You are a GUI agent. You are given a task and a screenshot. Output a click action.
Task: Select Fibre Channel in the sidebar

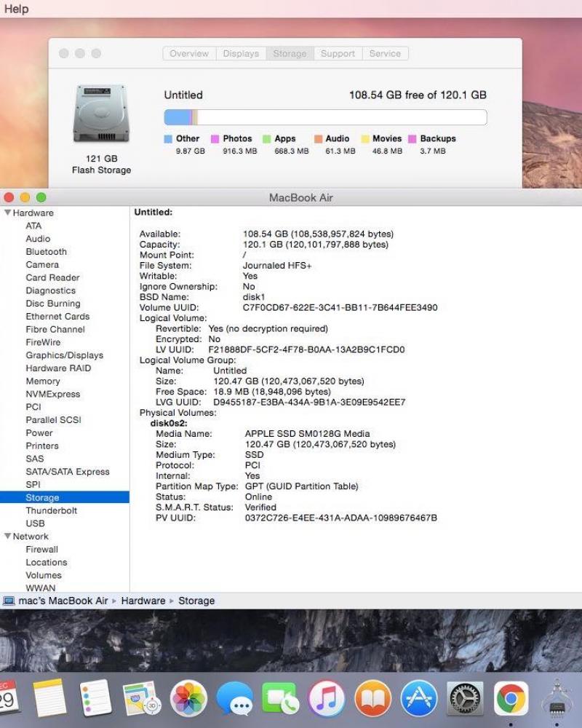(55, 330)
